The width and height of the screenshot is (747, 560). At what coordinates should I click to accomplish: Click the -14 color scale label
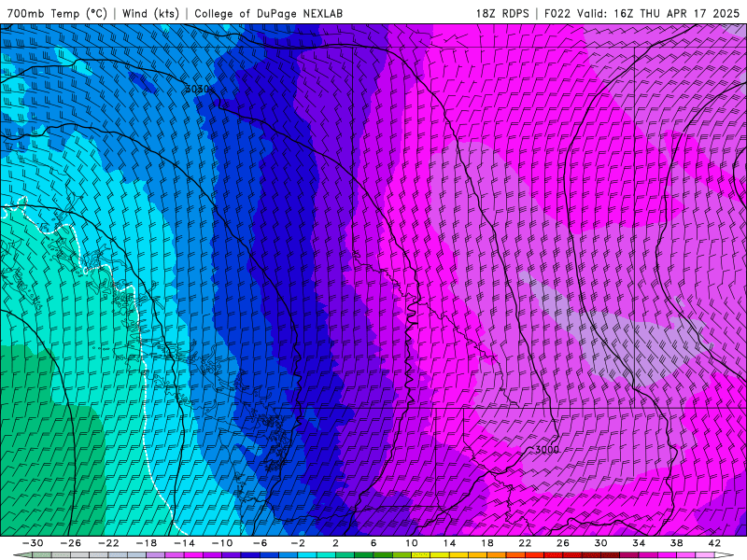tap(184, 543)
